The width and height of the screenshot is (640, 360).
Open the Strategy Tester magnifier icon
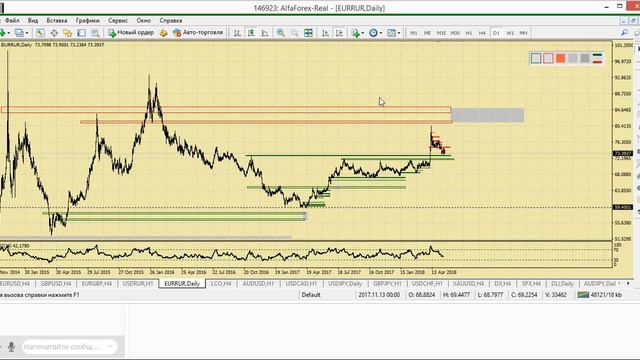[x=96, y=33]
